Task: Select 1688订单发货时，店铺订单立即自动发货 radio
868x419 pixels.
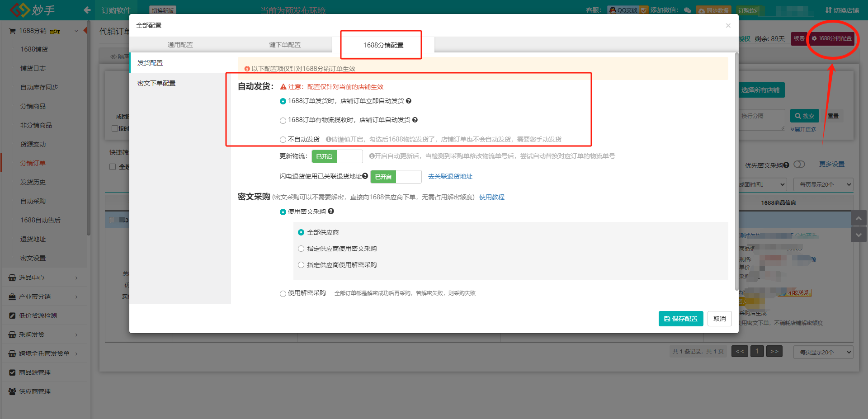Action: (283, 101)
